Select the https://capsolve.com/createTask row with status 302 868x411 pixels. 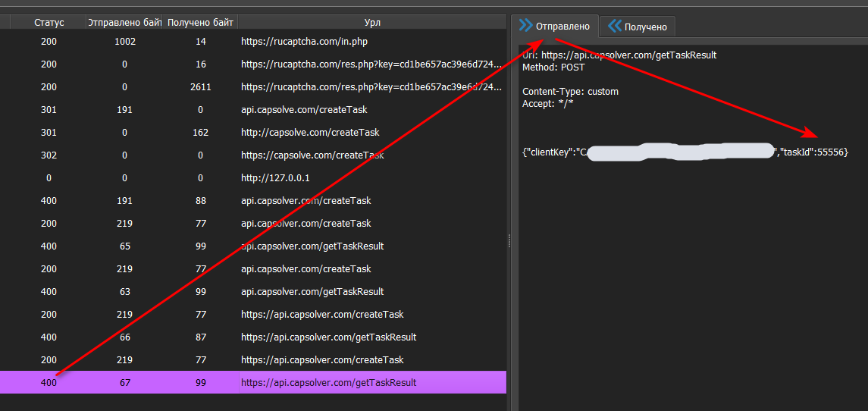(x=312, y=155)
